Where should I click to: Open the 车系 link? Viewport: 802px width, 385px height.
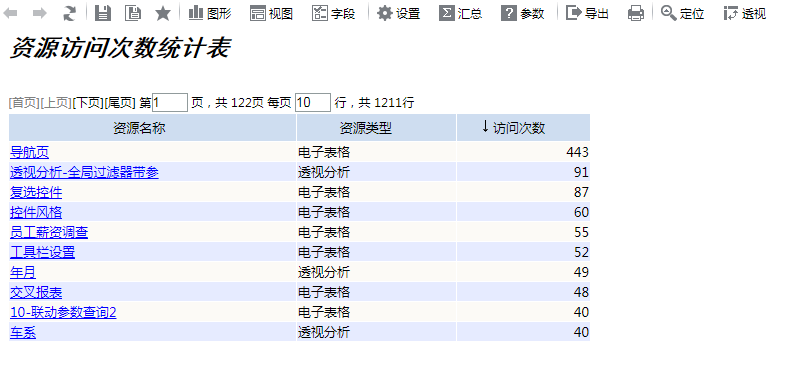[x=23, y=332]
